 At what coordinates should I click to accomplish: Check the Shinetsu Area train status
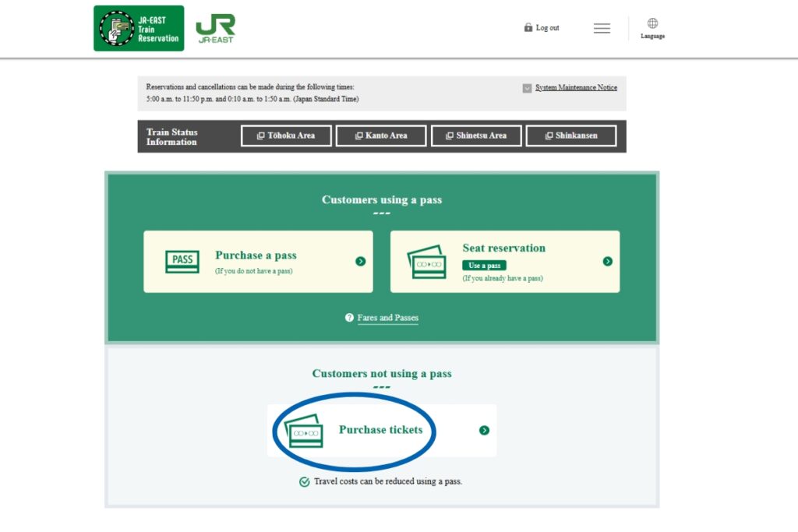pos(476,136)
